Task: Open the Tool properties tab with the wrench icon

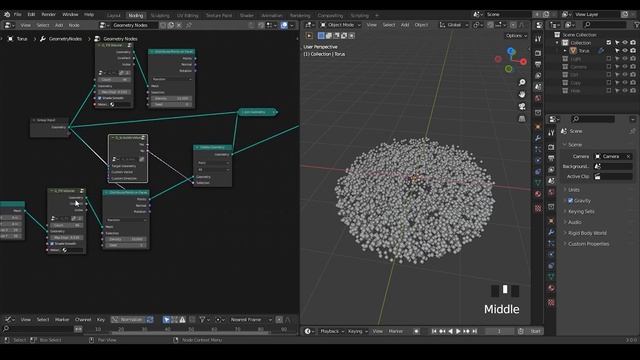Action: pos(551,133)
